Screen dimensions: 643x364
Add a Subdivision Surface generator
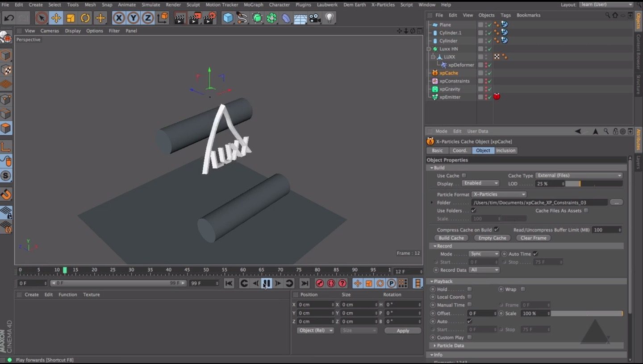pos(257,18)
